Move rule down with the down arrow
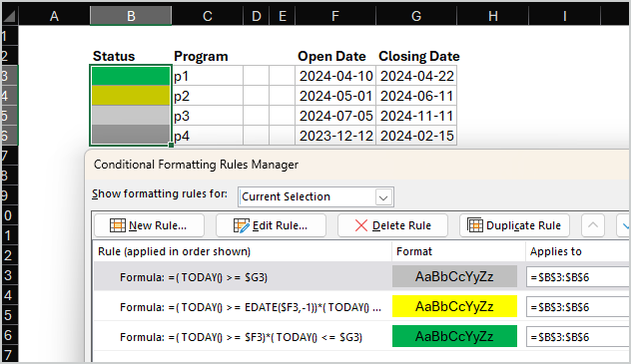Screen dimensions: 631x364 click(x=625, y=225)
